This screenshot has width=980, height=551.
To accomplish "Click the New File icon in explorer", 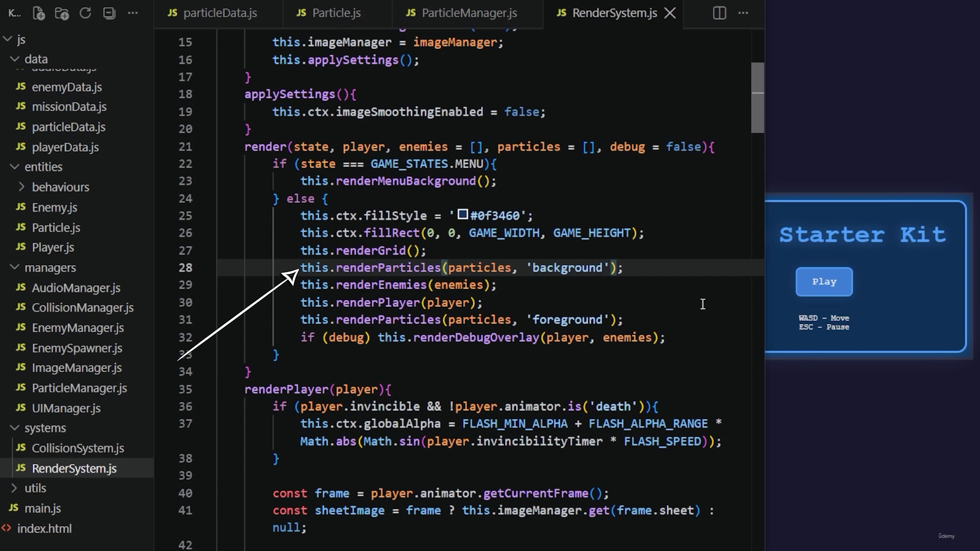I will click(x=39, y=13).
